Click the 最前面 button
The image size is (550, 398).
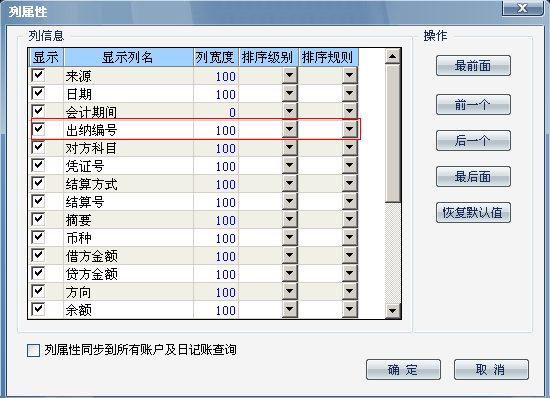[473, 66]
